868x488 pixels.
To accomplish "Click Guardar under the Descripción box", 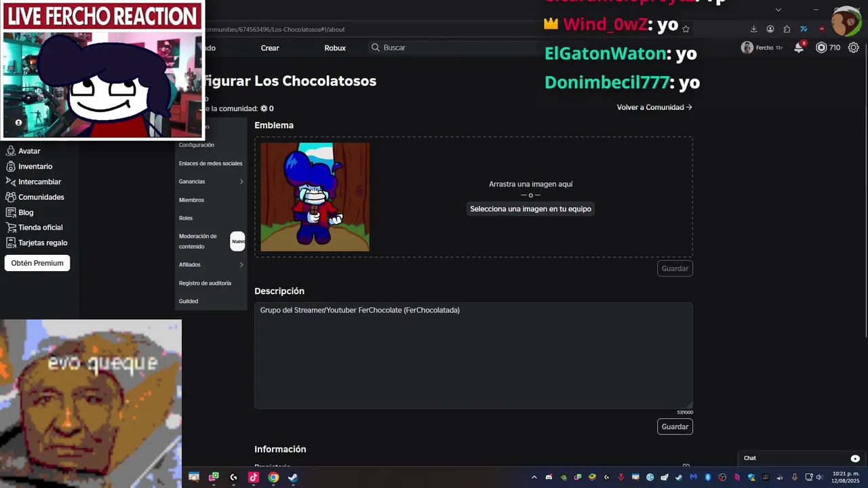I will tap(675, 426).
